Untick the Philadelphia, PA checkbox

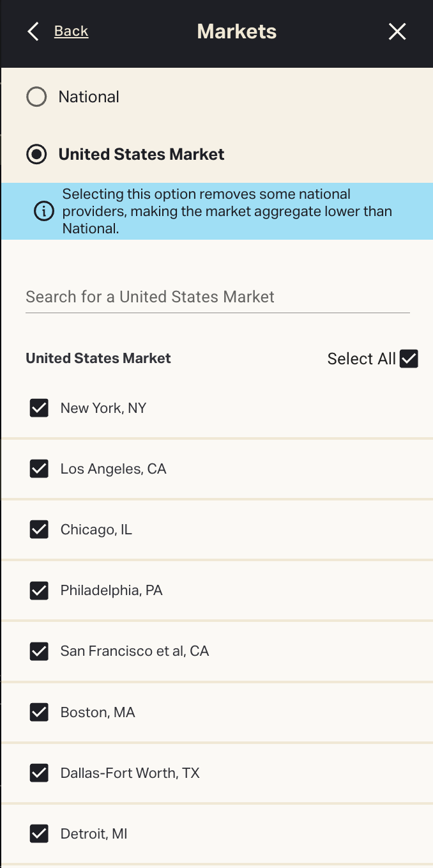point(40,591)
